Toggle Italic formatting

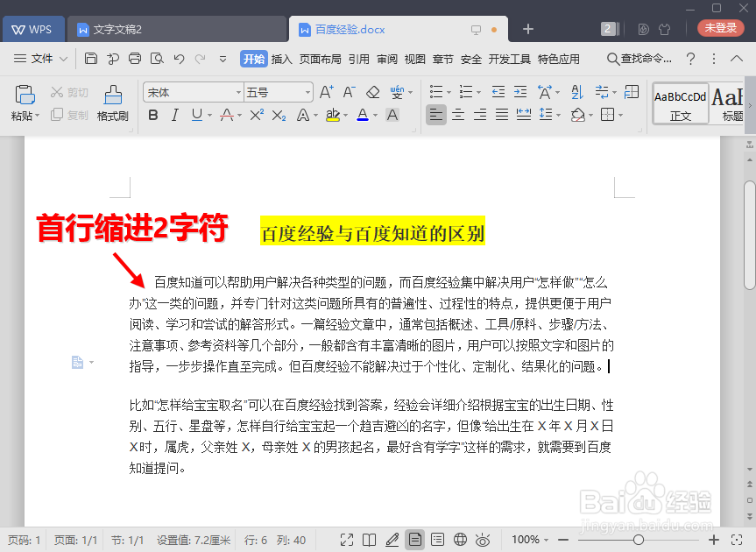pos(175,115)
